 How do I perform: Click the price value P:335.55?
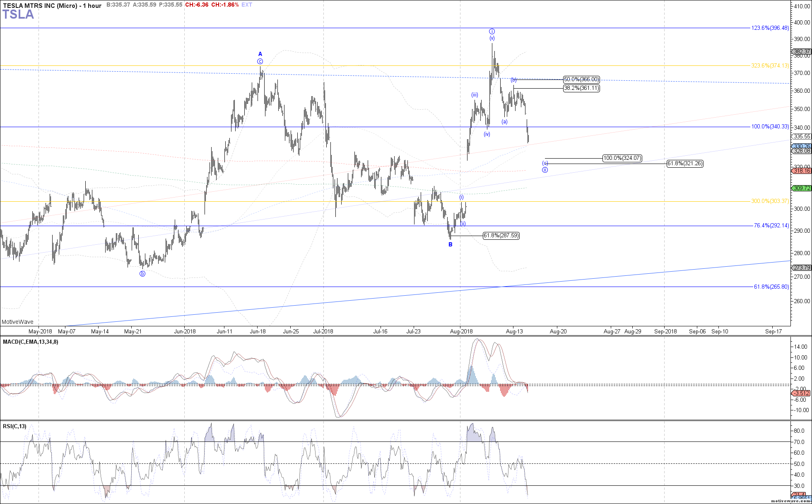[x=171, y=5]
